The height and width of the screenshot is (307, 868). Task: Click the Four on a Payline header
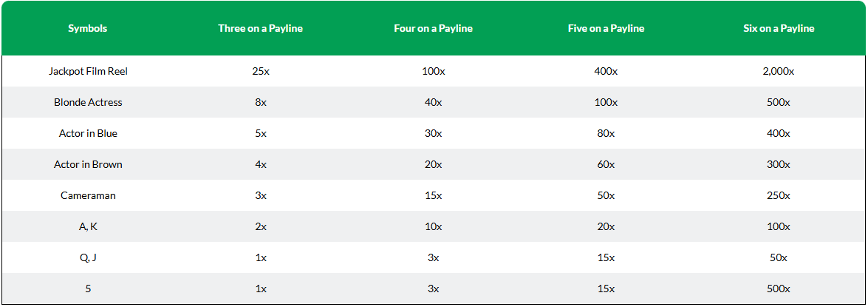pos(433,28)
